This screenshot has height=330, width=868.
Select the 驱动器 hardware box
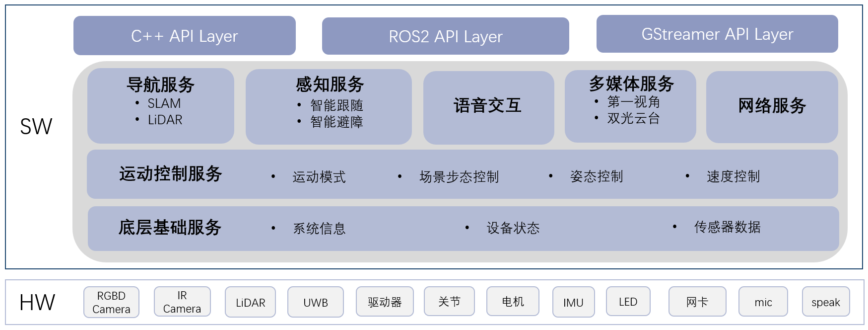[x=385, y=302]
